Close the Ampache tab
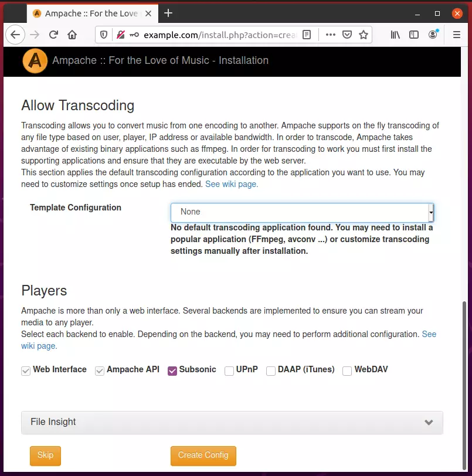The image size is (472, 476). 148,13
